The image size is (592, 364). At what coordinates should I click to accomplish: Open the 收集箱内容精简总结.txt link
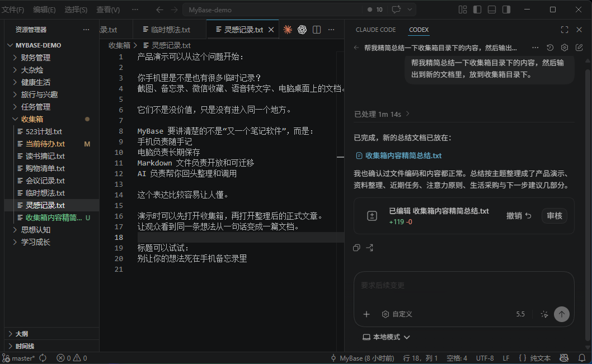399,155
